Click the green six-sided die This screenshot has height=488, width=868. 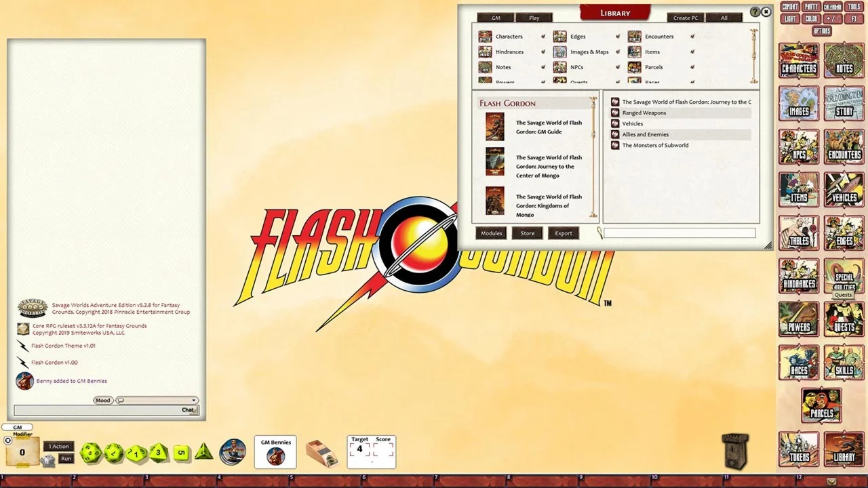(x=181, y=453)
